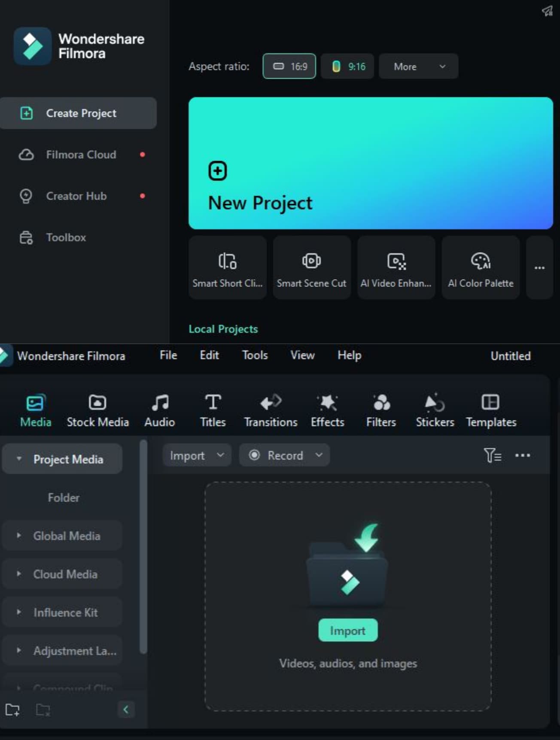Click the paper plane icon at top right
The image size is (560, 740).
(547, 11)
